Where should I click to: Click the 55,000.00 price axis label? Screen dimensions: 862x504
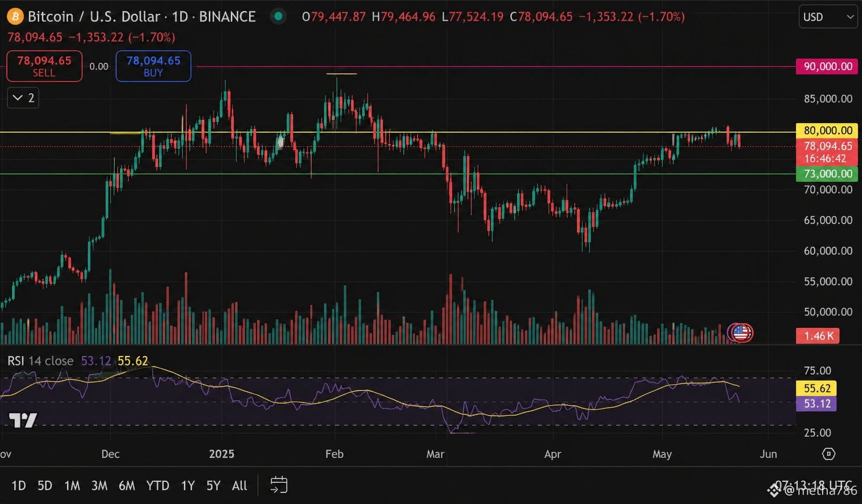(x=828, y=281)
